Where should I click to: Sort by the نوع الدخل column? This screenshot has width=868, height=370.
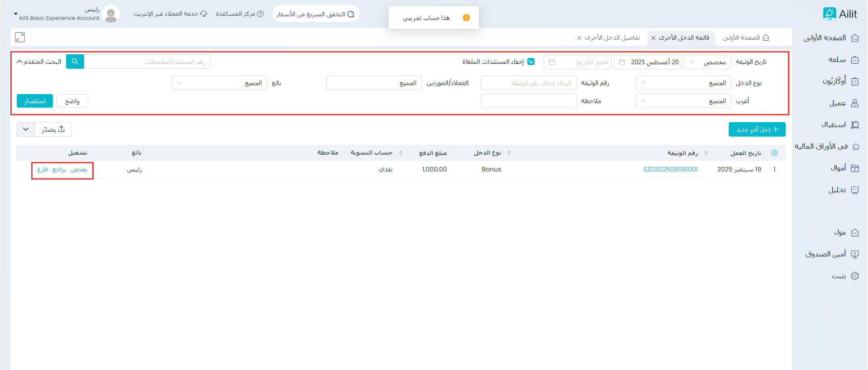(x=509, y=153)
